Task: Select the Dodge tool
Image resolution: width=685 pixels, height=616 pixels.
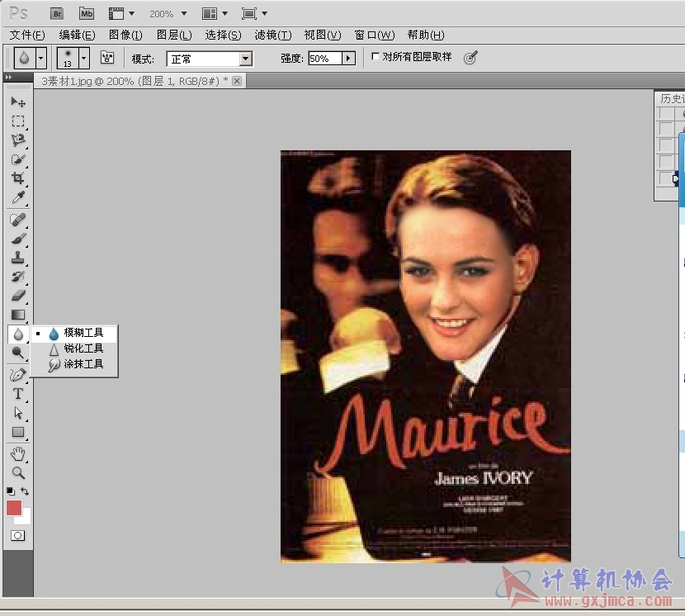Action: (x=18, y=353)
